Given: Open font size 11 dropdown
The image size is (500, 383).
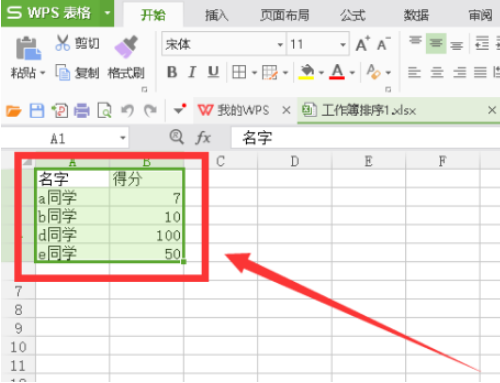Looking at the screenshot, I should tap(343, 44).
